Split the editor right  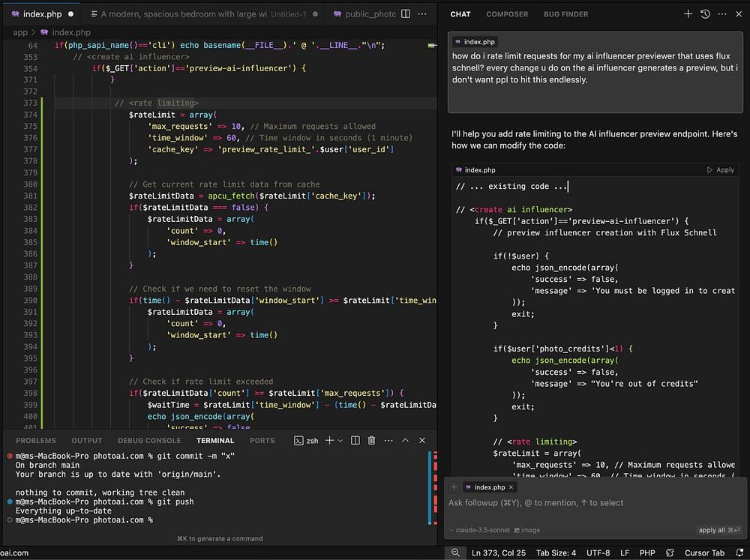pyautogui.click(x=405, y=14)
